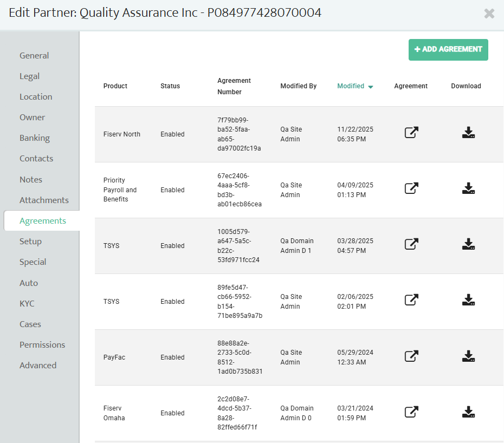The height and width of the screenshot is (443, 504).
Task: Open TSYS agreement modified 03/28/2025
Action: coord(411,244)
